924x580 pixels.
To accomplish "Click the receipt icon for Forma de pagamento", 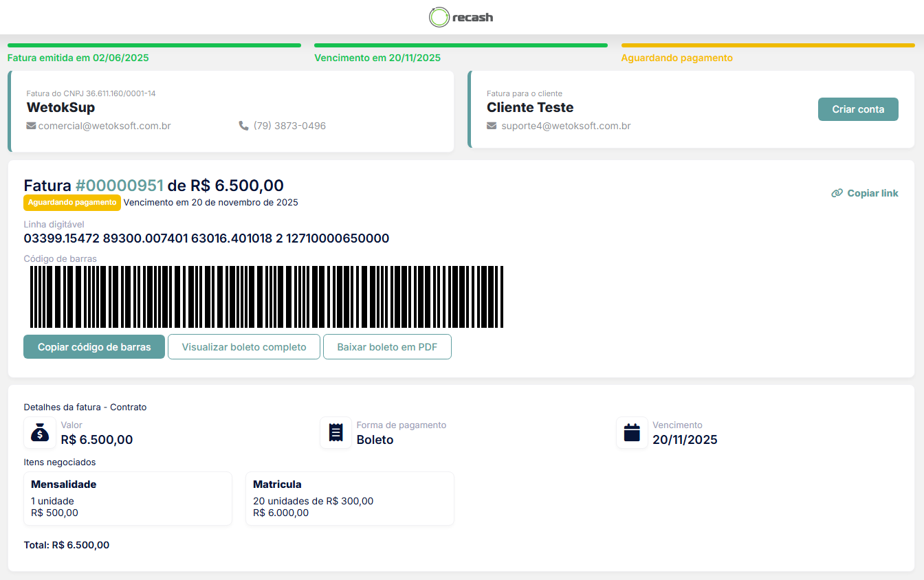I will click(335, 433).
